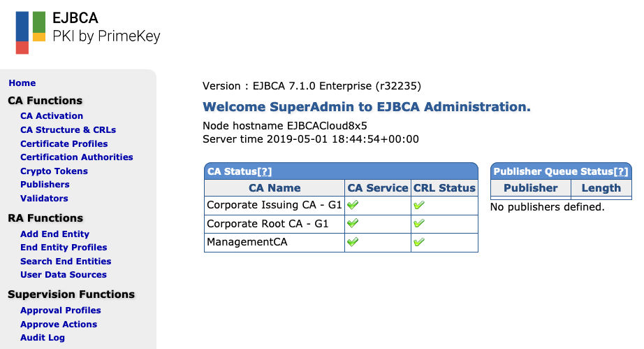Click the EJBCA logo icon
This screenshot has height=349, width=644.
coord(31,32)
